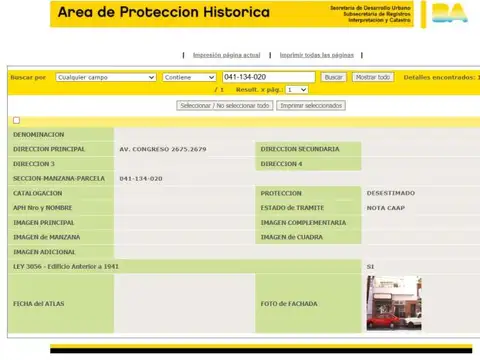
Task: Click the 'Result. x pág.' label
Action: (260, 90)
